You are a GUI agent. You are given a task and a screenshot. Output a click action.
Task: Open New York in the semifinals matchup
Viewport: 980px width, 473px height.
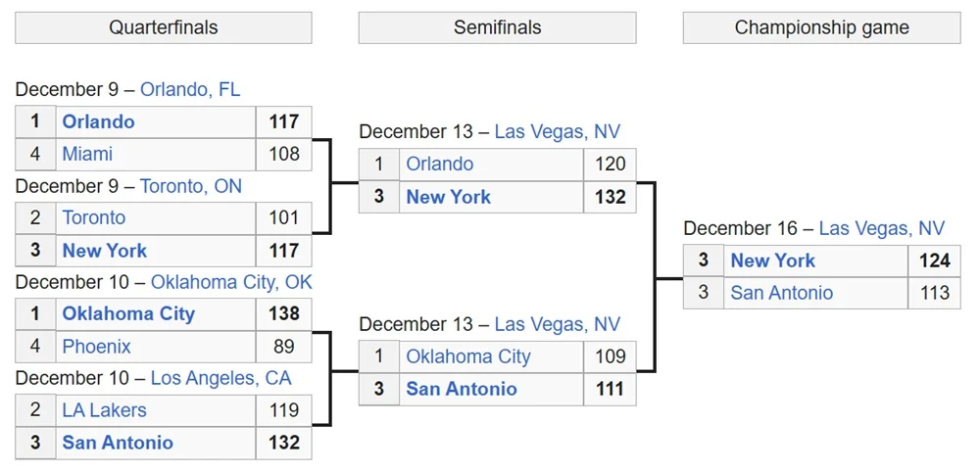pos(449,197)
